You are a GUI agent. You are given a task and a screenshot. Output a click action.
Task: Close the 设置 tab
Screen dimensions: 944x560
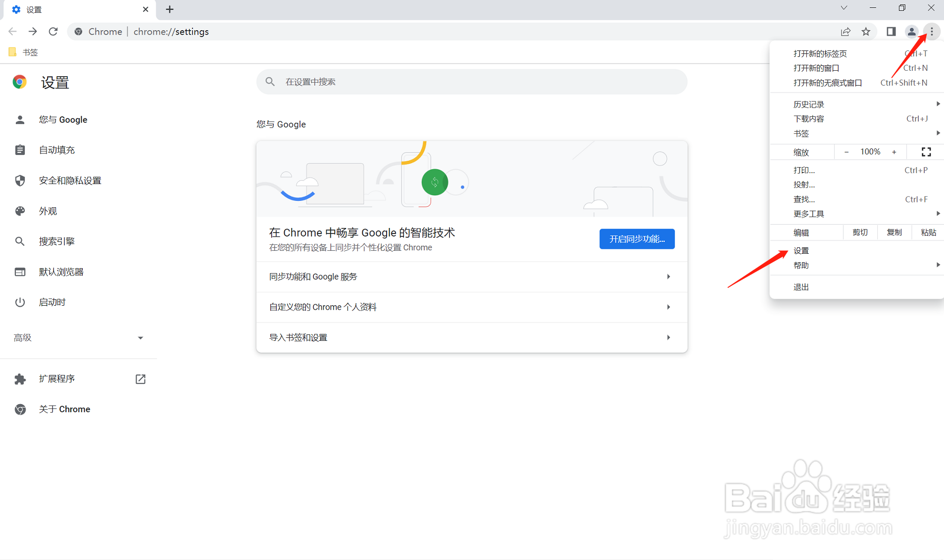point(146,9)
